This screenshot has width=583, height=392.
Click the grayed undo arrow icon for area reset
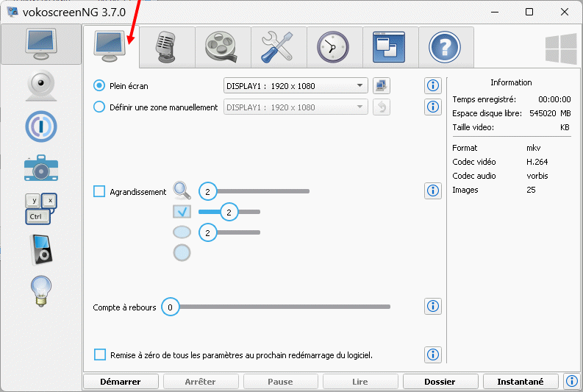[382, 107]
